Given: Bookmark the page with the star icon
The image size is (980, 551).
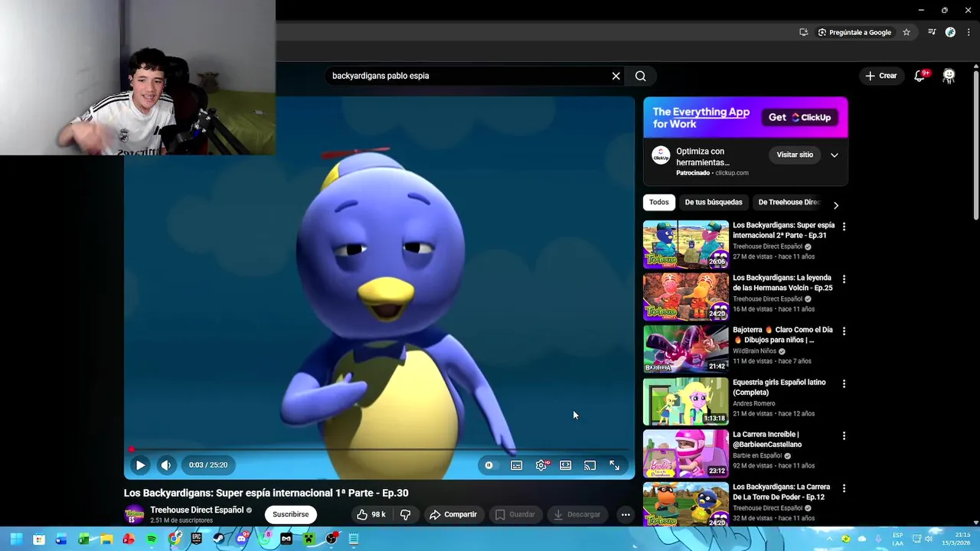Looking at the screenshot, I should 906,32.
